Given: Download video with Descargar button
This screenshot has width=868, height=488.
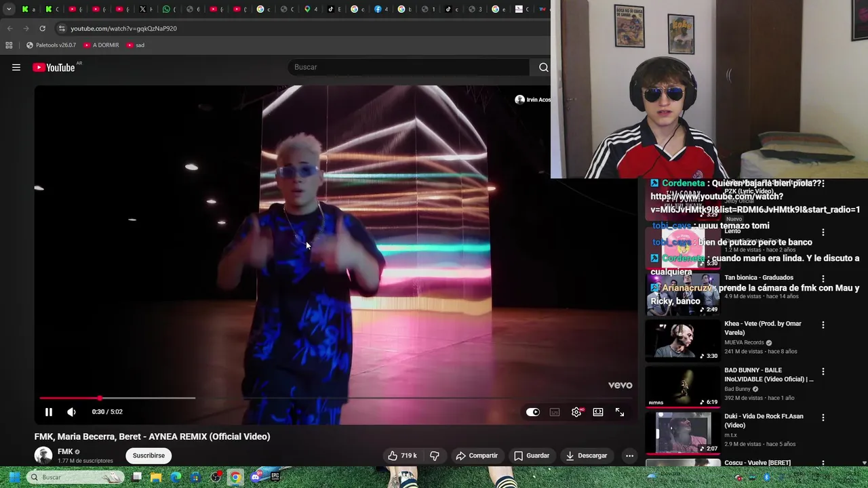Looking at the screenshot, I should 587,455.
